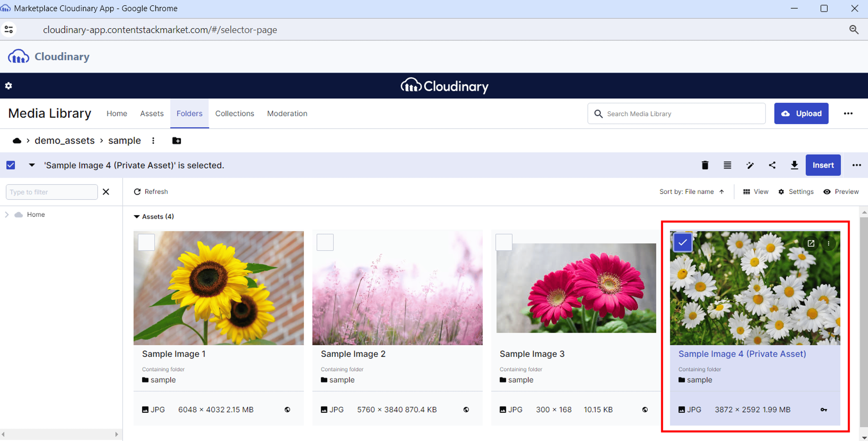Viewport: 868px width, 441px height.
Task: Click the public globe icon on Sample Image 2
Action: click(x=466, y=409)
